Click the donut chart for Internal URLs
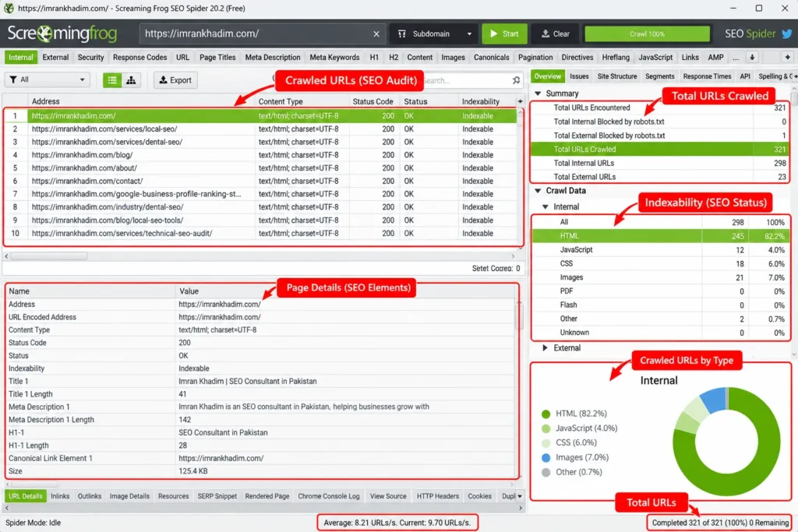Screen dimensions: 798x532 pos(726,442)
